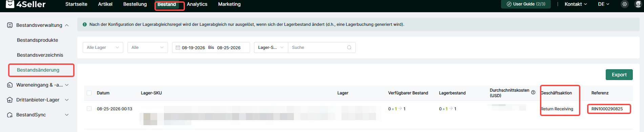Click the Lagerbestand column header
Image resolution: width=644 pixels, height=132 pixels.
pyautogui.click(x=452, y=93)
